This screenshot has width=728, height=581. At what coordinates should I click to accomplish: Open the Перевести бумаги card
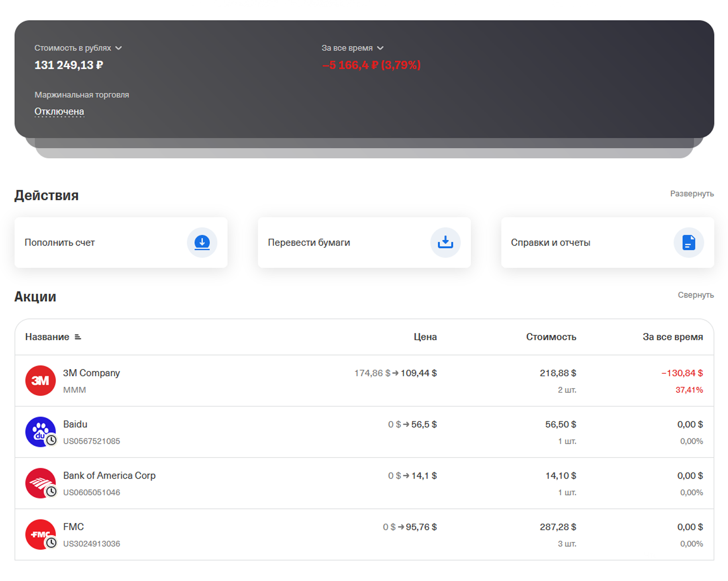coord(364,243)
